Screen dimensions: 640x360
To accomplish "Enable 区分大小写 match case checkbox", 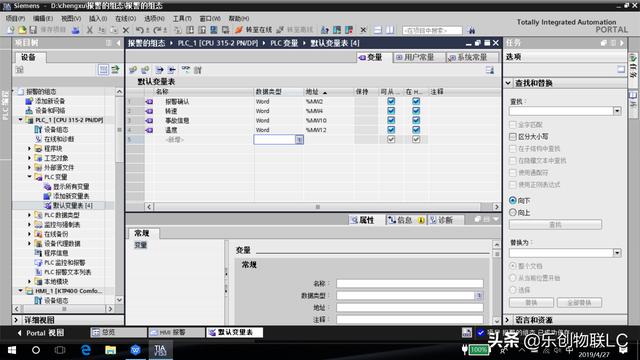I will tap(513, 136).
